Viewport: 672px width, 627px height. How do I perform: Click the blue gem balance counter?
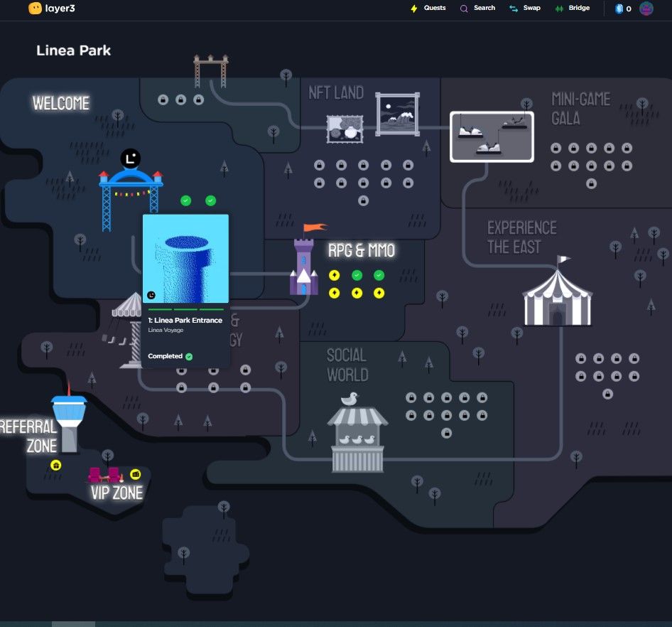(x=623, y=9)
